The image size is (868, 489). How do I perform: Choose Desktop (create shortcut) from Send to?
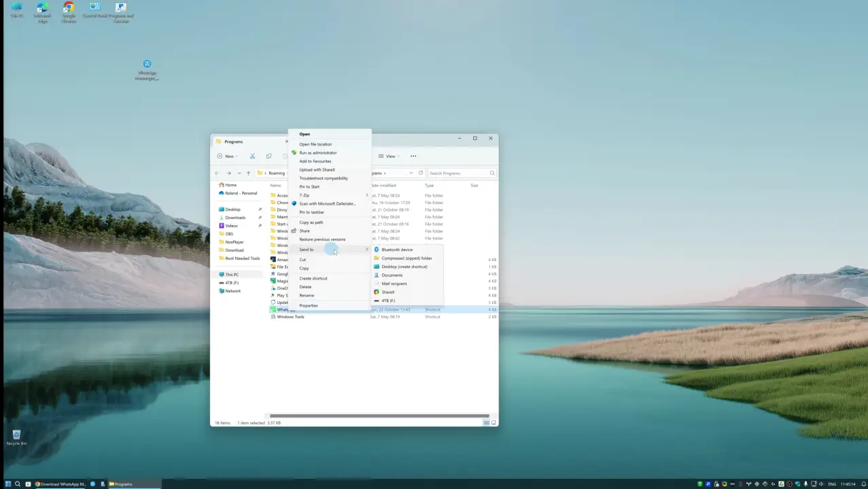click(x=404, y=267)
